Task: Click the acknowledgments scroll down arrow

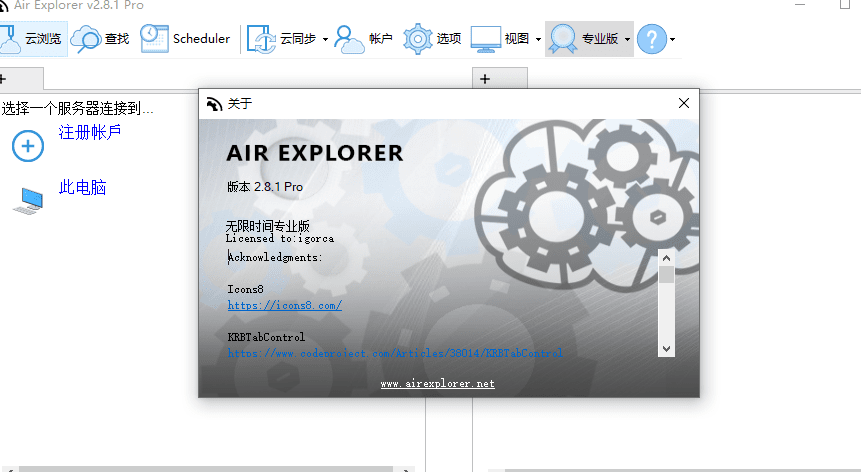Action: coord(666,349)
